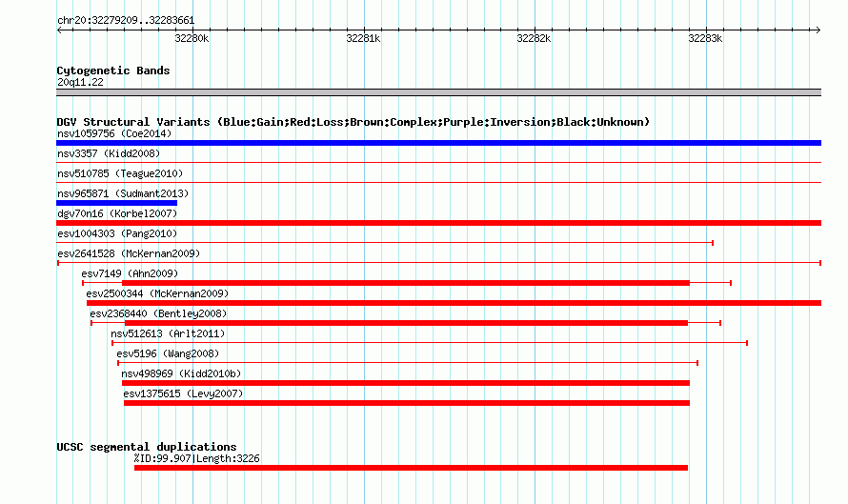The height and width of the screenshot is (504, 848).
Task: Open nsv965871 (Sudmant2013) variant
Action: 123,193
